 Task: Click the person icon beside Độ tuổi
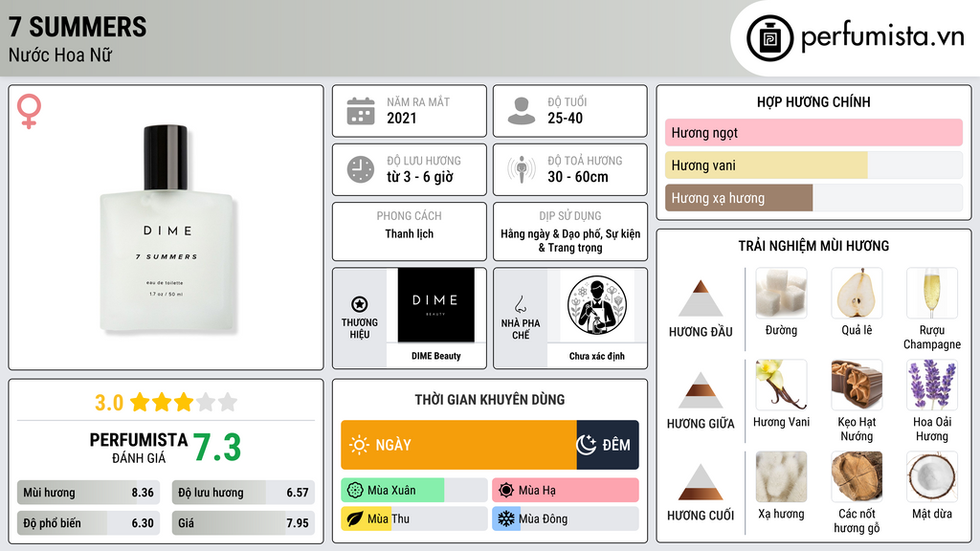point(522,111)
